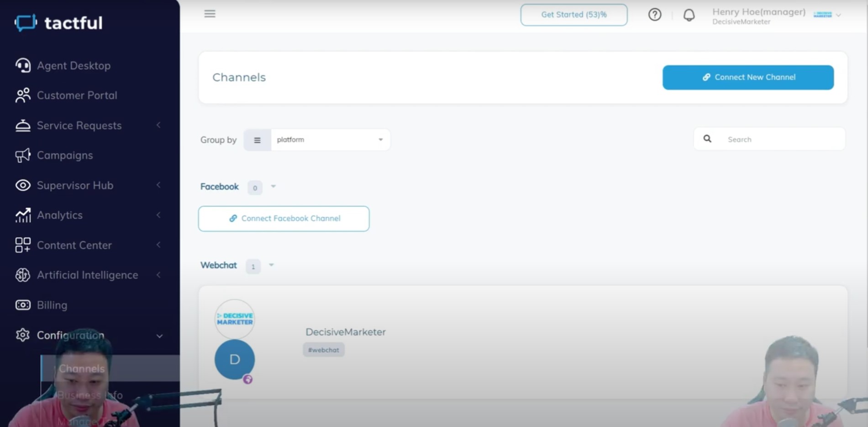Click the small badge on the D avatar
This screenshot has width=868, height=427.
point(247,379)
